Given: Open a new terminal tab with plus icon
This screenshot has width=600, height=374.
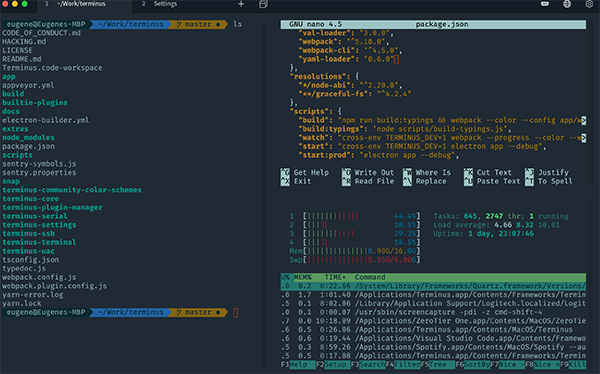Looking at the screenshot, I should click(241, 4).
